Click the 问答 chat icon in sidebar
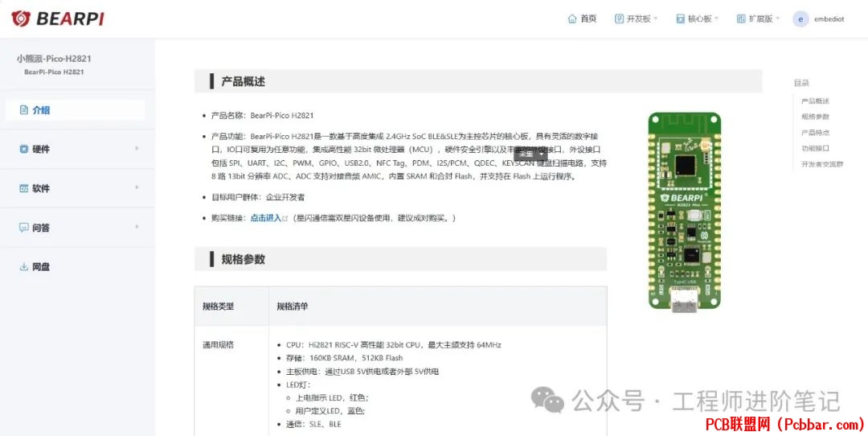Viewport: 868px width, 436px height. (24, 228)
